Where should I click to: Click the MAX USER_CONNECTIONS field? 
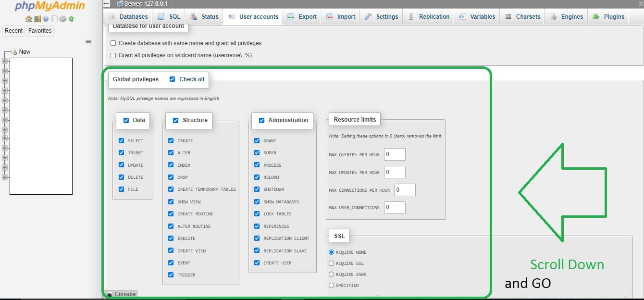(x=395, y=208)
